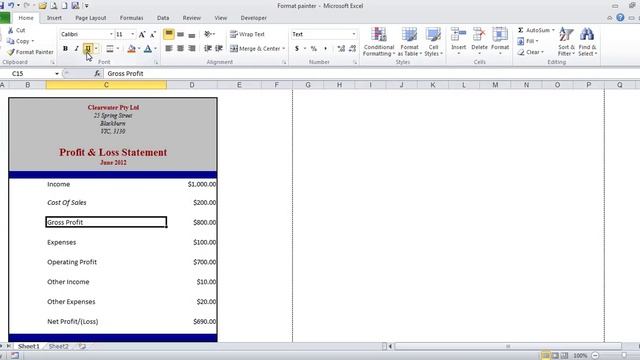Toggle Bottom Align
This screenshot has width=640, height=360.
click(x=191, y=34)
